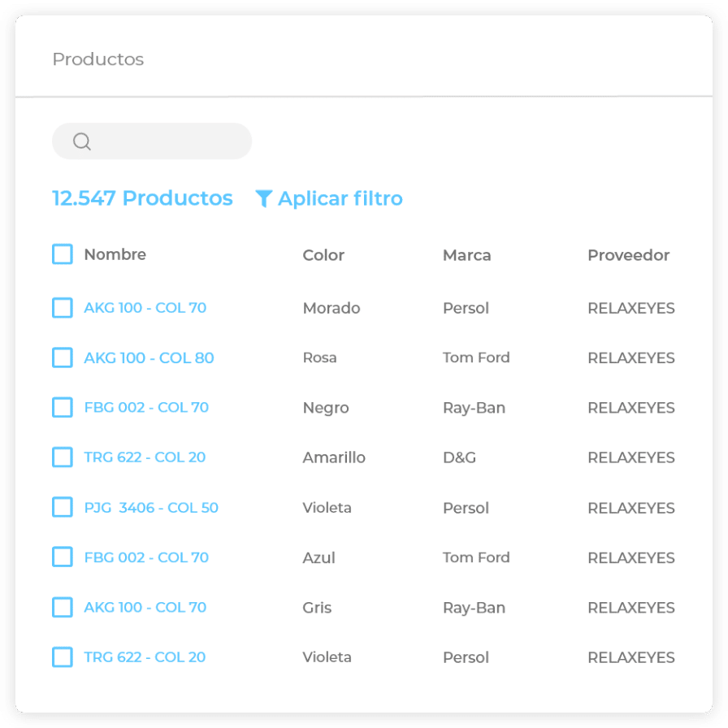Click the Proveedor column header

click(x=628, y=255)
